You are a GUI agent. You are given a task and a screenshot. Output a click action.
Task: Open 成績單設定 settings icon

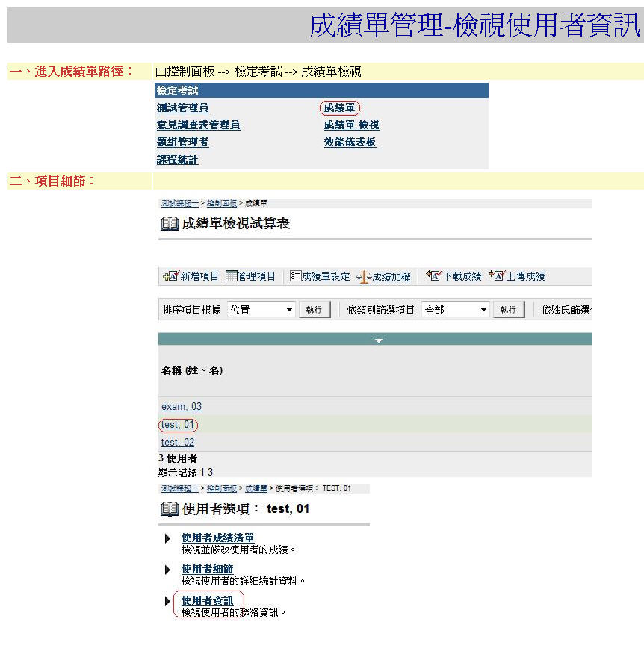pos(295,276)
